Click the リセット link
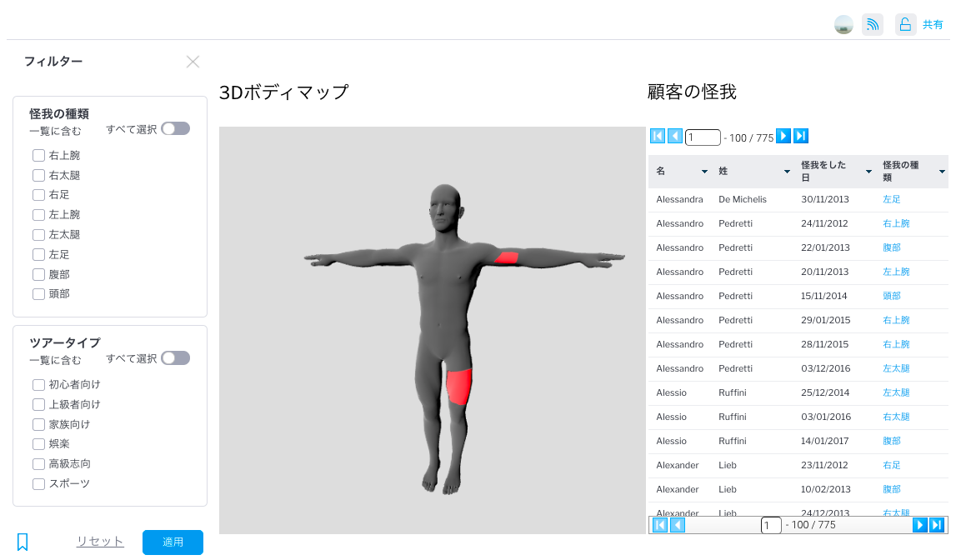 click(x=100, y=542)
